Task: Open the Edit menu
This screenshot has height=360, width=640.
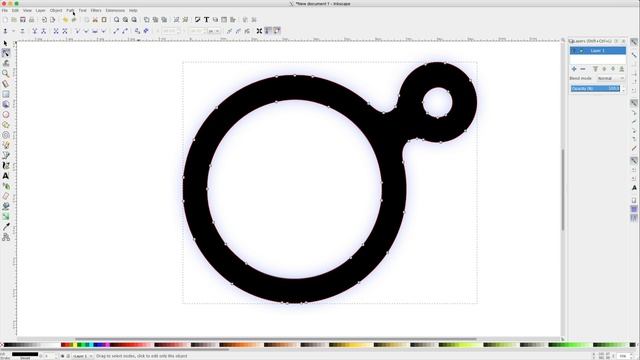Action: pos(15,11)
